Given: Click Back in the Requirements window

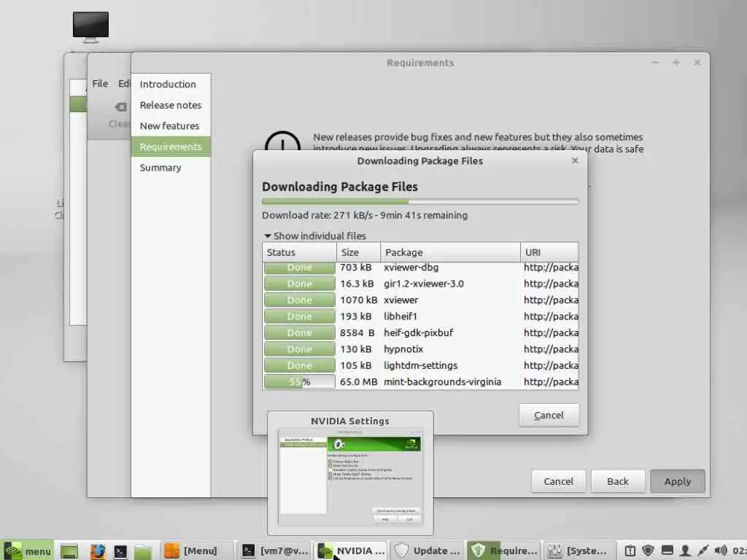Looking at the screenshot, I should (x=618, y=481).
